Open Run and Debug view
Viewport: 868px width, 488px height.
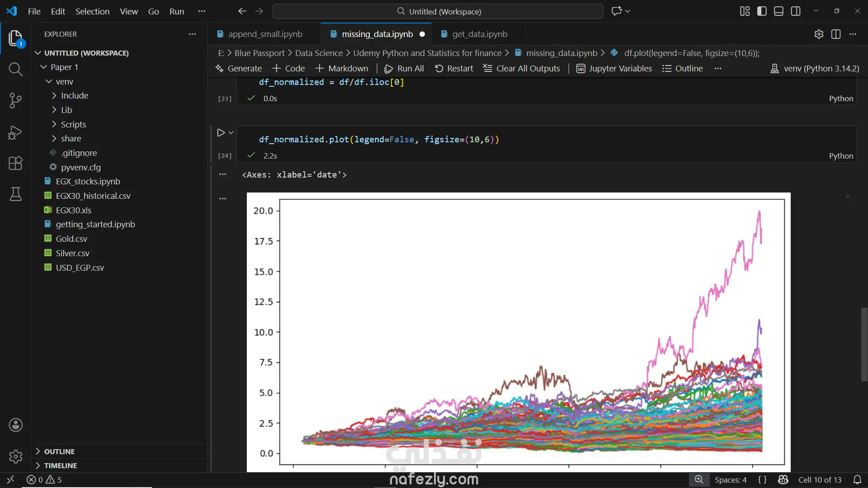pos(15,132)
